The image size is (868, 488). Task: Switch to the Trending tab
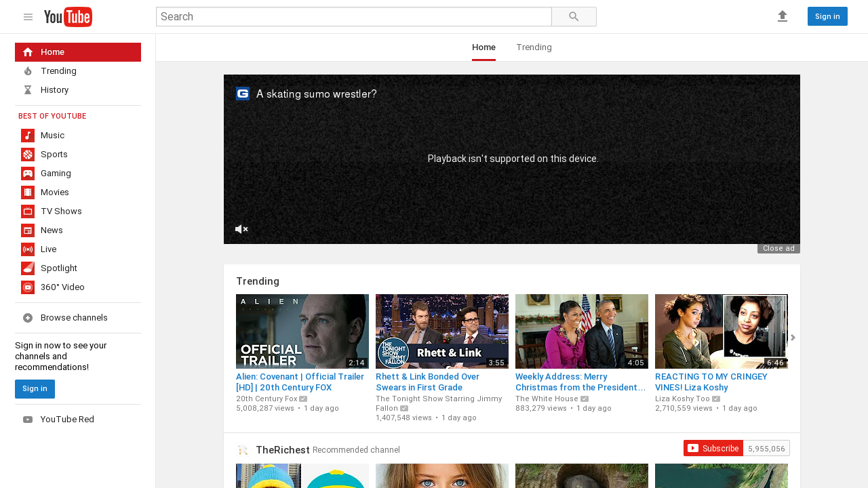[x=534, y=47]
